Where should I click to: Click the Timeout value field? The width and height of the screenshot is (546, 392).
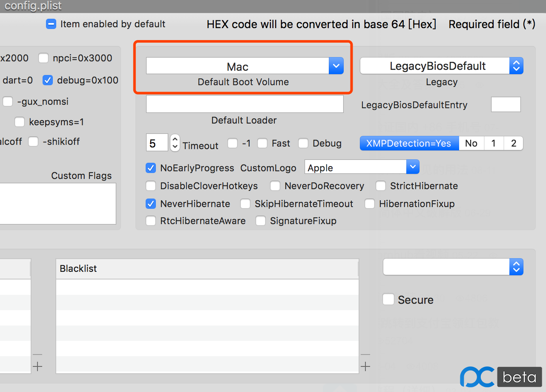click(x=157, y=143)
